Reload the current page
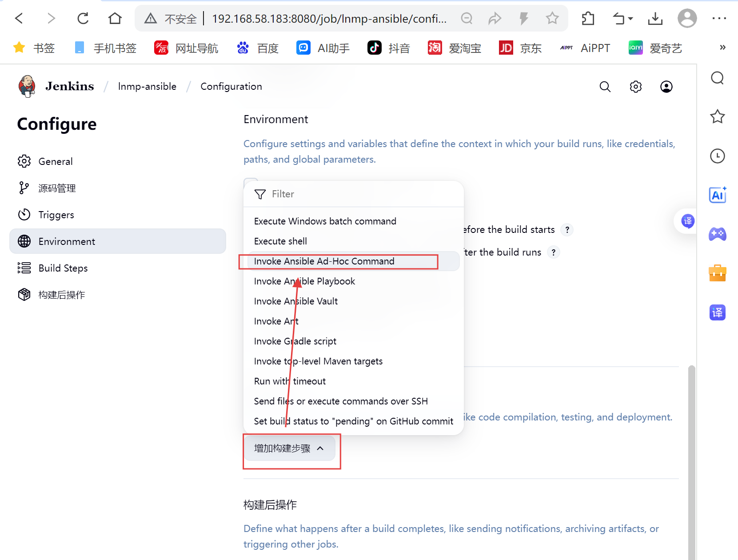The image size is (738, 560). pyautogui.click(x=83, y=18)
